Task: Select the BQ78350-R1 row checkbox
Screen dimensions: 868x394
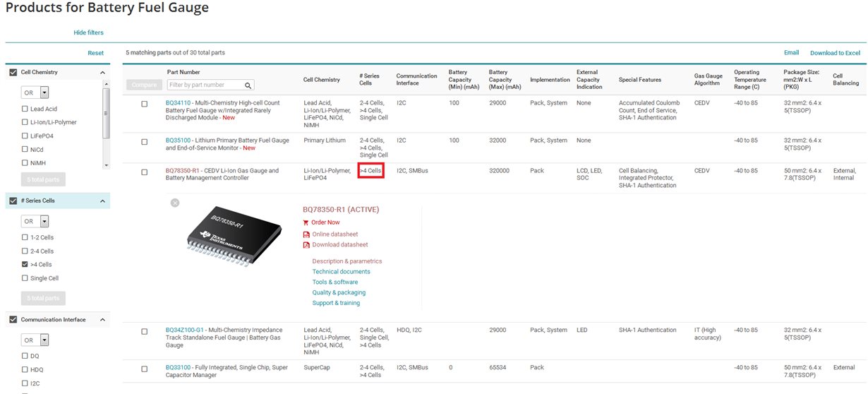Action: tap(145, 172)
